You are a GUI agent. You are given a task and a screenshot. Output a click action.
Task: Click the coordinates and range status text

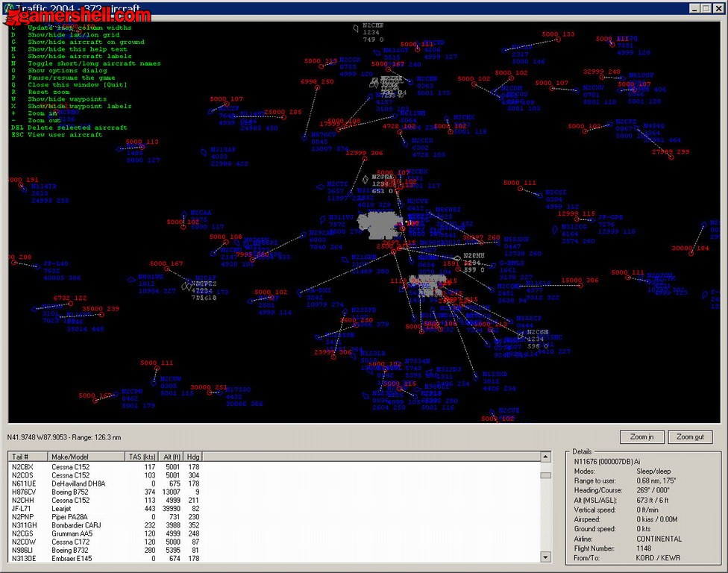64,437
